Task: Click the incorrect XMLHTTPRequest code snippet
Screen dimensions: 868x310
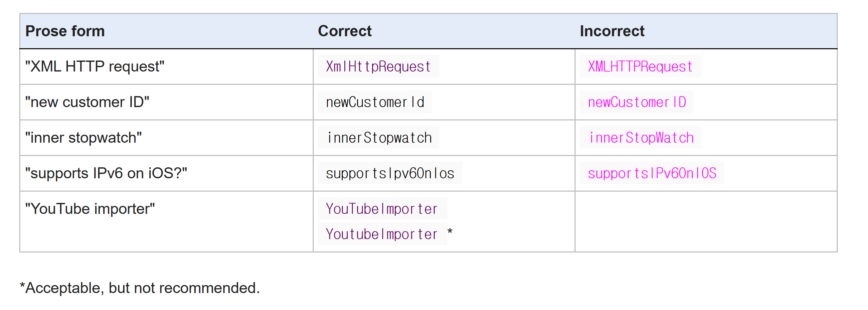Action: click(640, 67)
